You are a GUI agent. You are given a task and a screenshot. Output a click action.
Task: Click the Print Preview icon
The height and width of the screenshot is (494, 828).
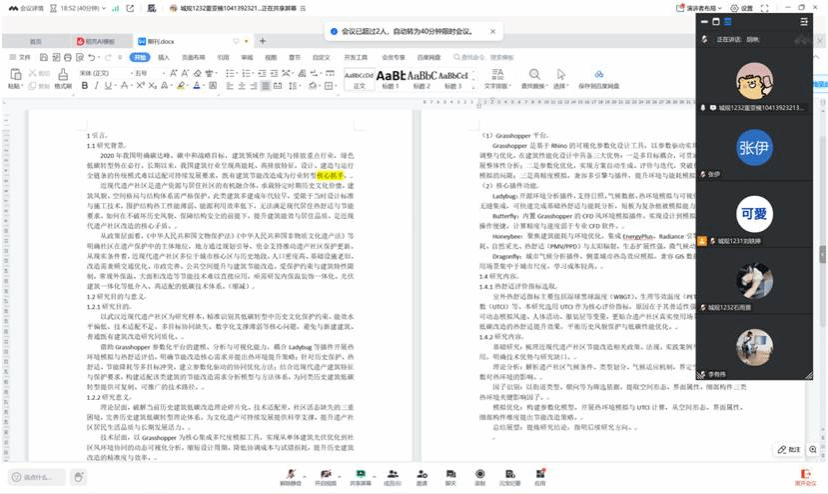pos(80,57)
